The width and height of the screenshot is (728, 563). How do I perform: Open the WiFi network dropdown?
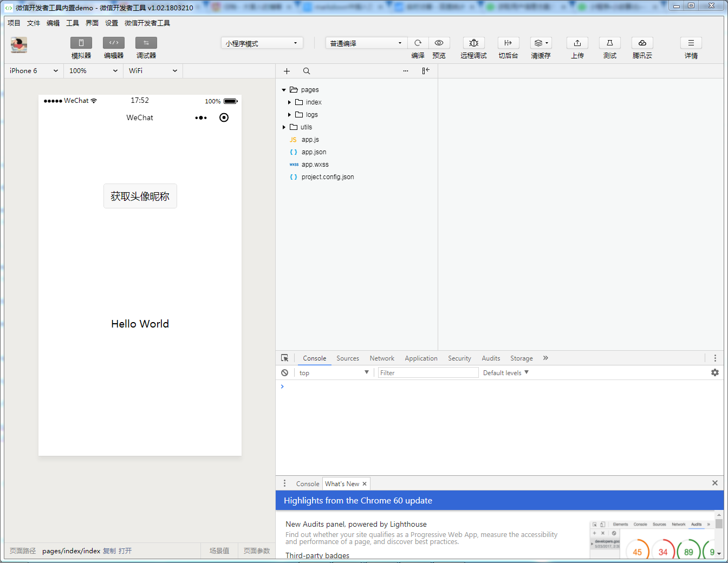tap(153, 71)
